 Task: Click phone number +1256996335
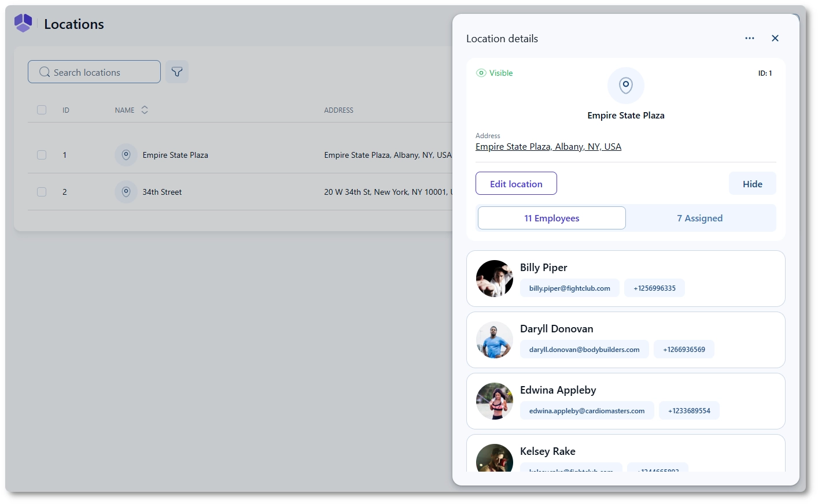tap(654, 288)
